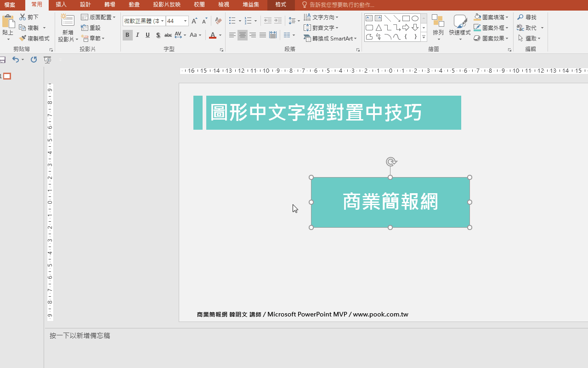Click the New Slide (新增投影片) icon
Image resolution: width=588 pixels, height=368 pixels.
[x=68, y=21]
